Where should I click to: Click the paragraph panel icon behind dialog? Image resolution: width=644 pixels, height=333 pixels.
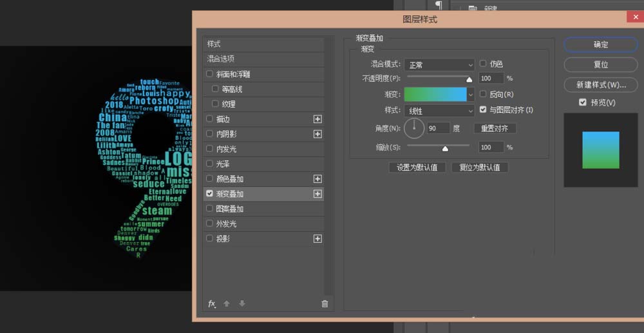[439, 5]
